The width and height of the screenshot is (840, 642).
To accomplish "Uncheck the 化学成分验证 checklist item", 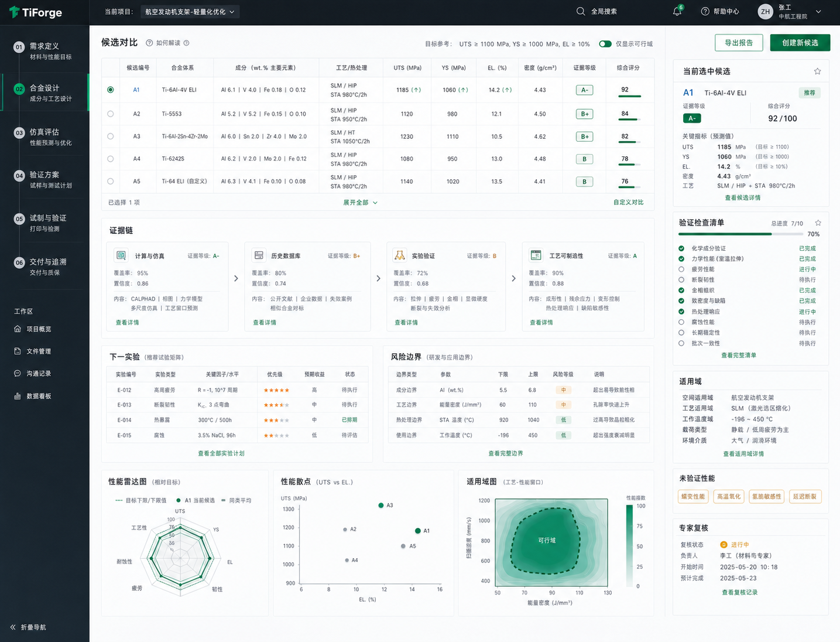I will point(681,248).
